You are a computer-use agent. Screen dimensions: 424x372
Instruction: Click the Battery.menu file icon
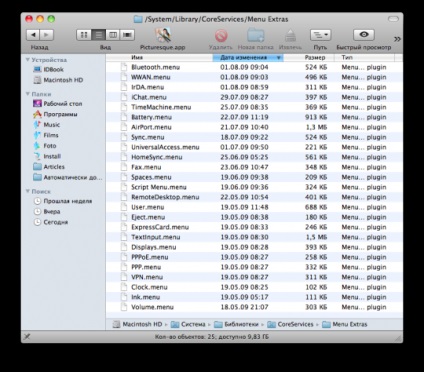pos(124,117)
